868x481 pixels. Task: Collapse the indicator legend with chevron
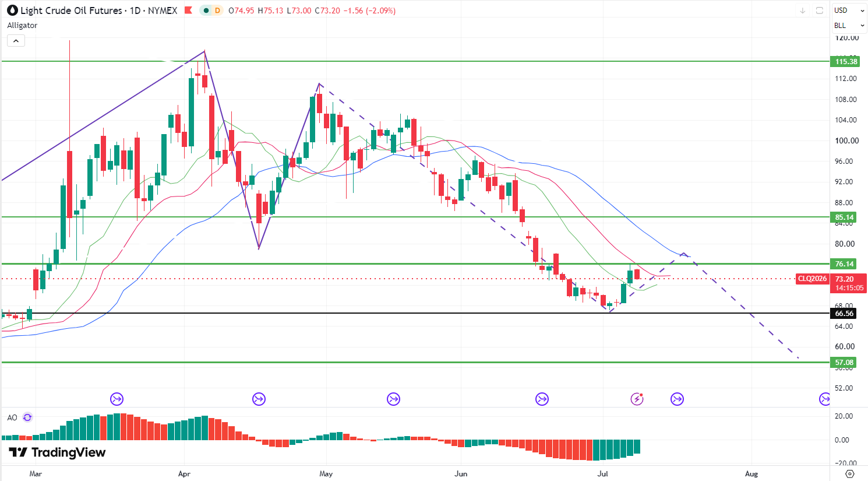(16, 41)
